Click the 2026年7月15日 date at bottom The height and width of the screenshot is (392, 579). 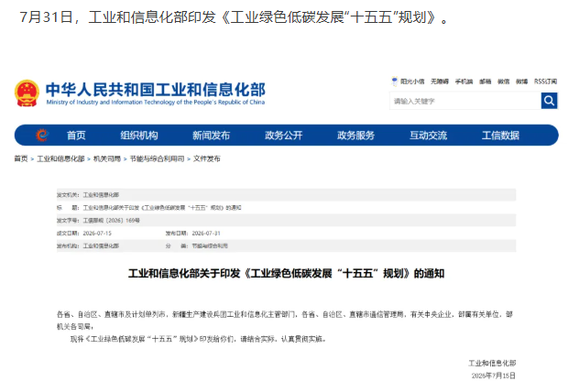pyautogui.click(x=493, y=376)
